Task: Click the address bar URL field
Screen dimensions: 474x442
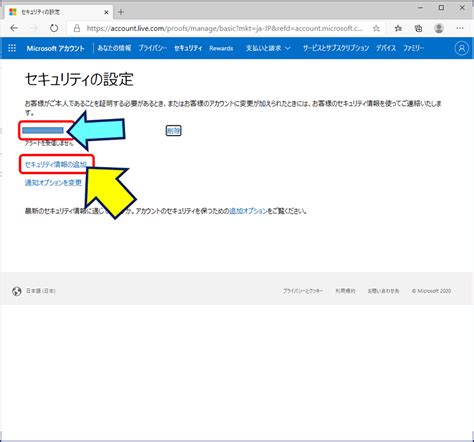Action: 224,28
